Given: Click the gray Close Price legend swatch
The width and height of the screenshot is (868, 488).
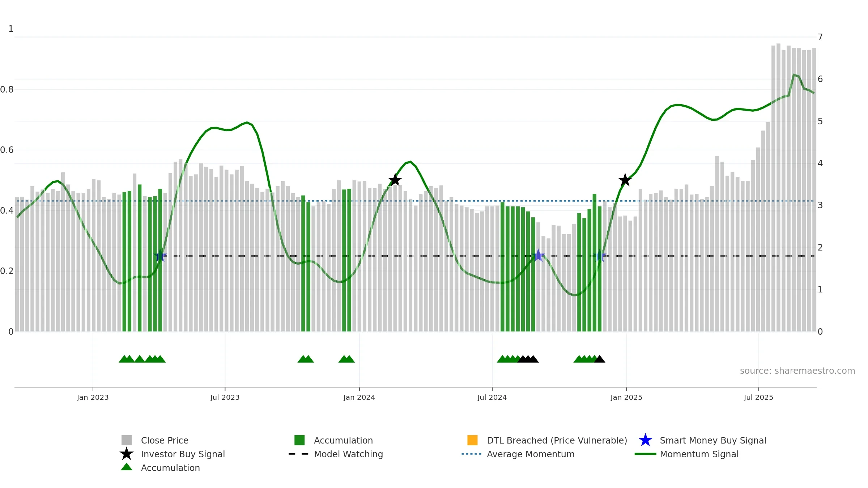Looking at the screenshot, I should [x=127, y=440].
